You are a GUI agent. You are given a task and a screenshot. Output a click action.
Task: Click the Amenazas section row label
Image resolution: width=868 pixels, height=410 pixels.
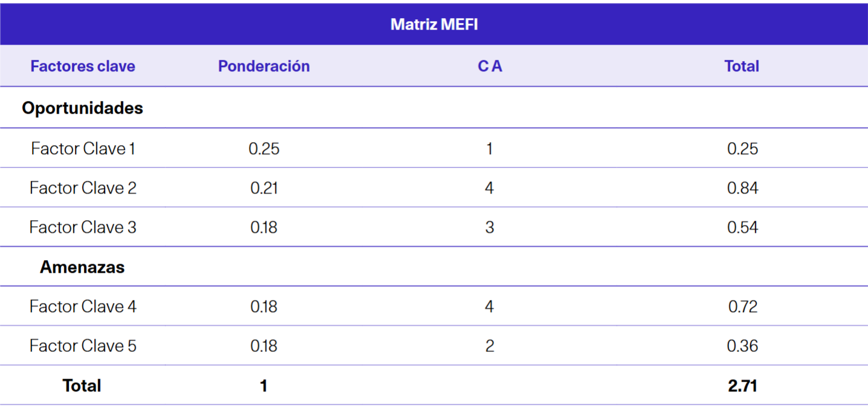pyautogui.click(x=83, y=267)
